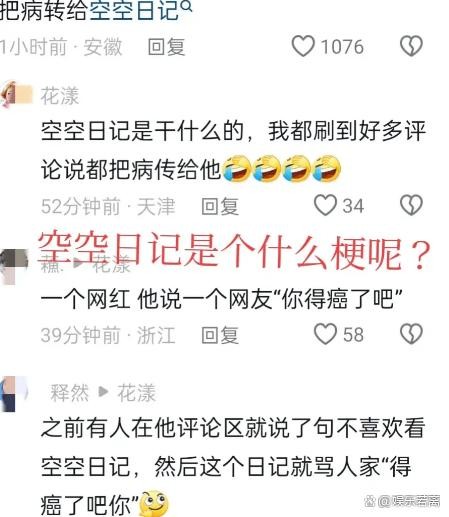Reply to the Anhui comment via 回复

166,47
